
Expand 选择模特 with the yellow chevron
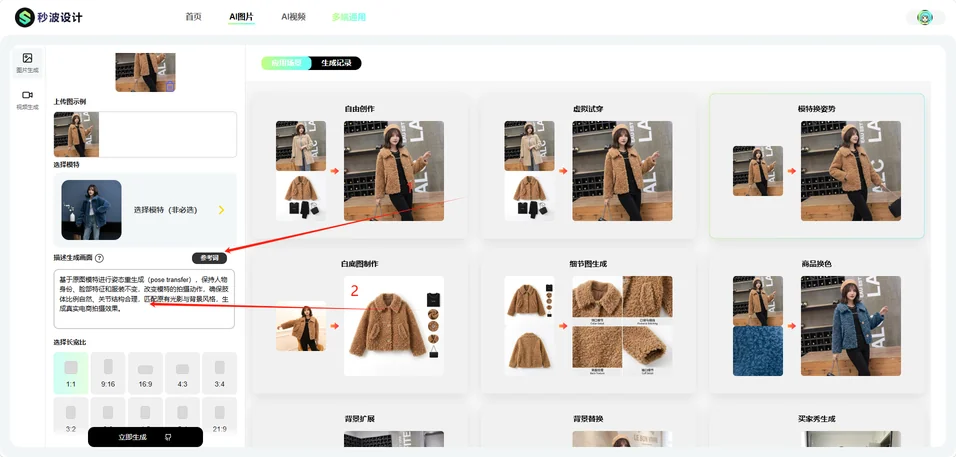221,210
